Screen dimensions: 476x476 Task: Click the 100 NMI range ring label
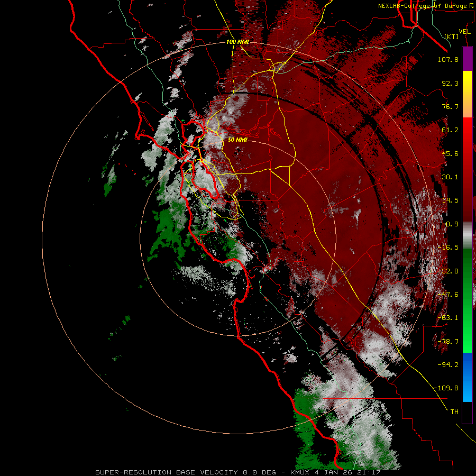(237, 42)
